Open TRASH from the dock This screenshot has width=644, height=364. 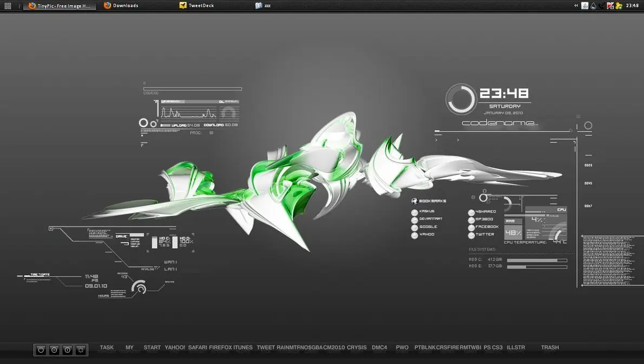(550, 348)
